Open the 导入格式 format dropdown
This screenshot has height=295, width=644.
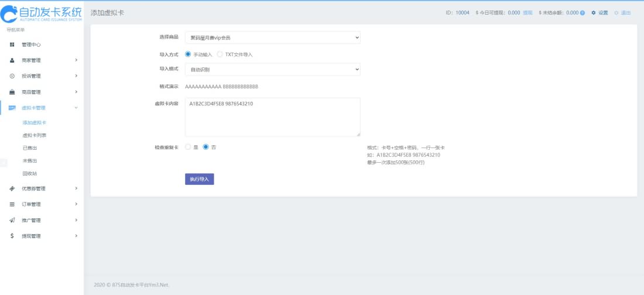272,70
